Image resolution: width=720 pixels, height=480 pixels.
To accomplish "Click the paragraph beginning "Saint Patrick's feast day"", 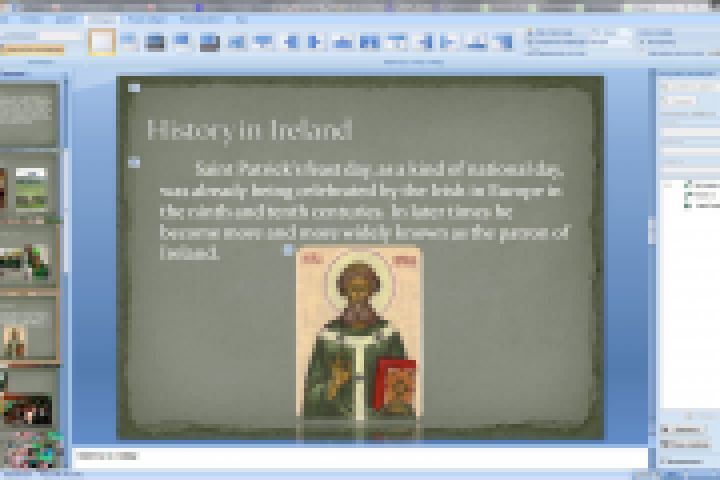I will tap(364, 210).
